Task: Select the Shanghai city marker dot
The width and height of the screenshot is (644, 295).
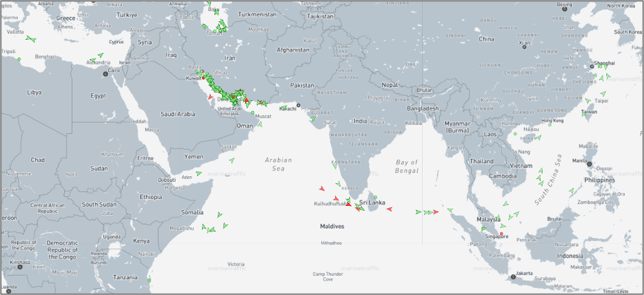Action: click(x=592, y=67)
